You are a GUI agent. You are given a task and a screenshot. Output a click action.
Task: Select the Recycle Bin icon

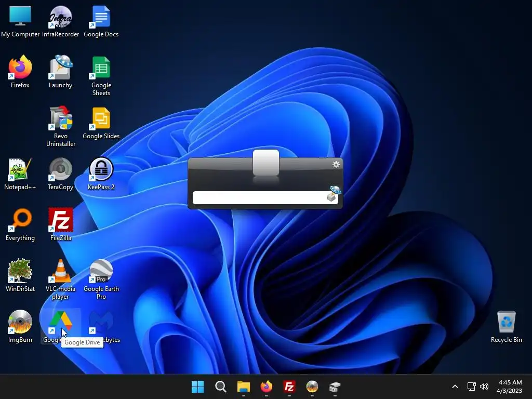click(506, 326)
